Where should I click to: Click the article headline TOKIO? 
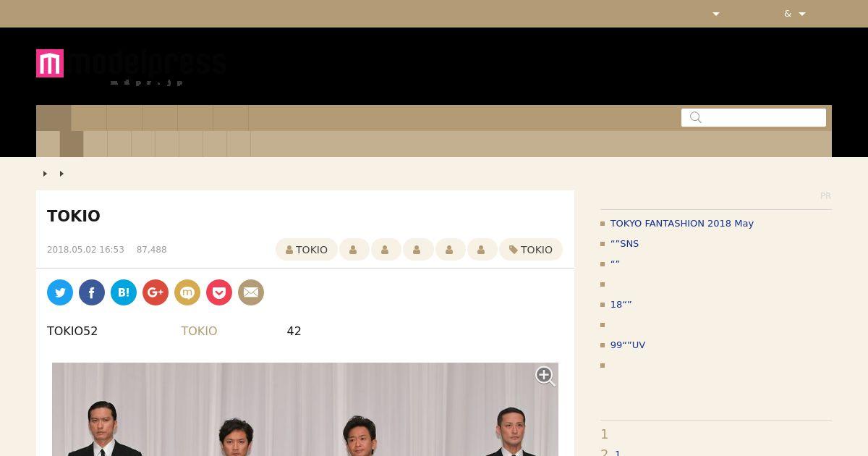pos(74,216)
